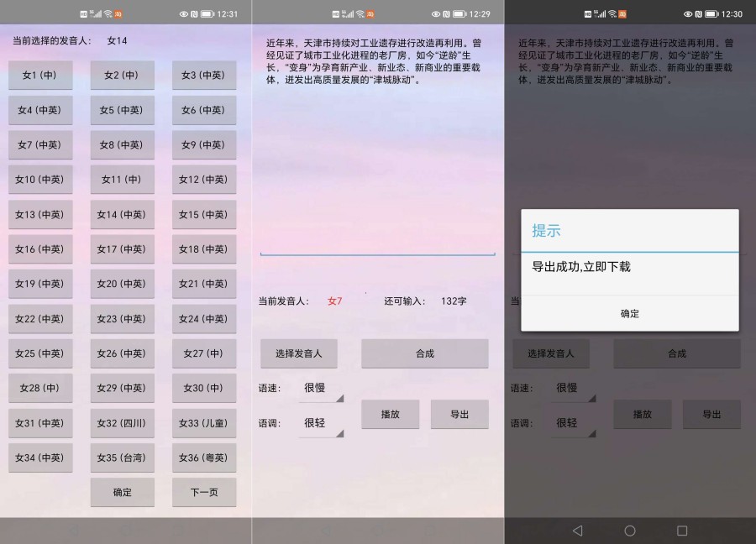The width and height of the screenshot is (756, 544).
Task: Tap voice 女12 (中英)
Action: [x=204, y=180]
